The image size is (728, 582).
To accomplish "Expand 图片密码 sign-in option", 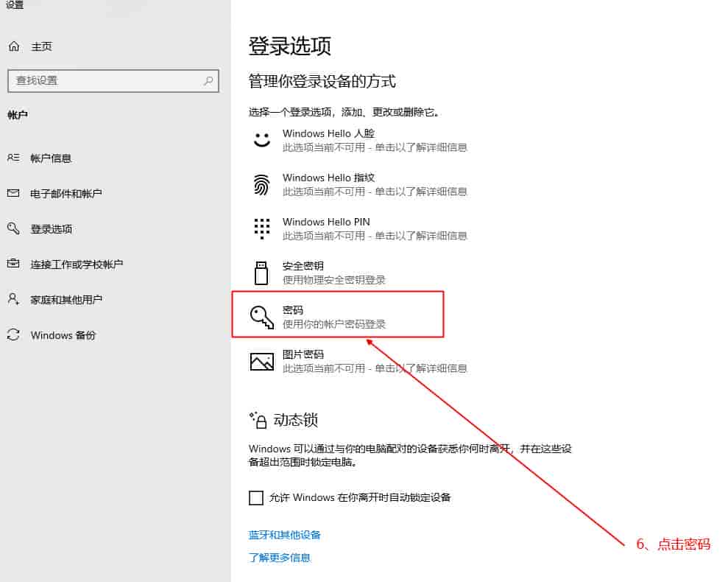I will click(x=358, y=361).
